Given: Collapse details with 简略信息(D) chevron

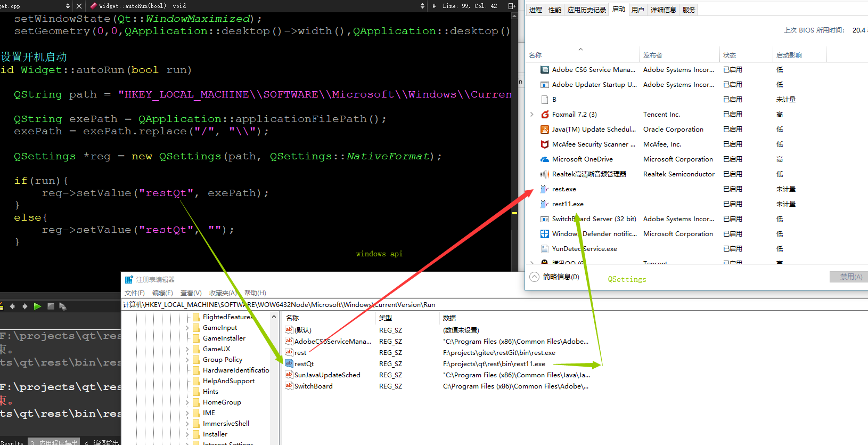Looking at the screenshot, I should (x=535, y=277).
